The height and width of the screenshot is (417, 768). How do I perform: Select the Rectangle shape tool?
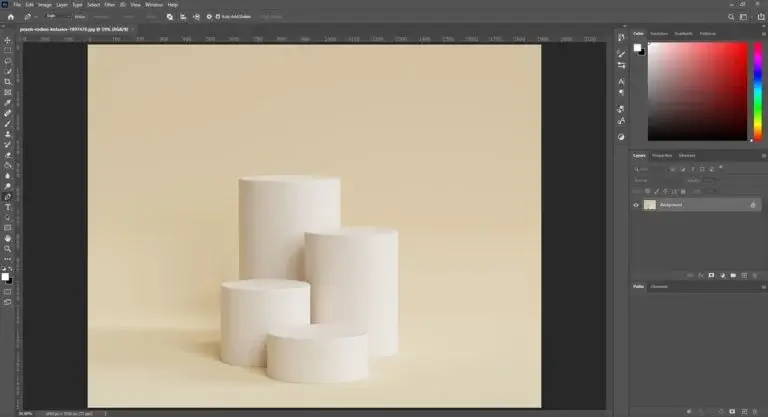pyautogui.click(x=8, y=228)
